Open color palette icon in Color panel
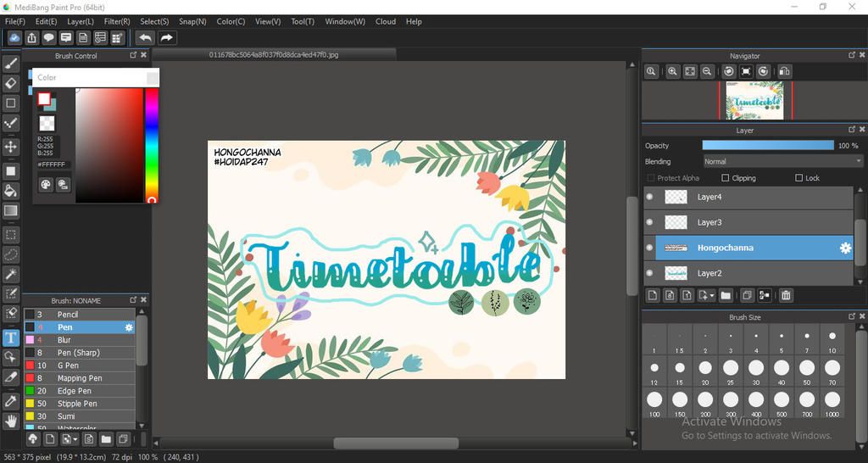The image size is (868, 463). tap(46, 184)
